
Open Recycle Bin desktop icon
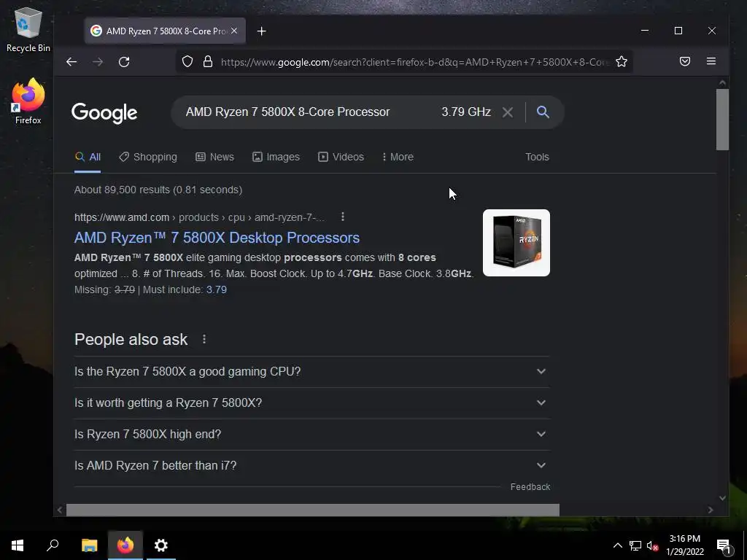[28, 29]
